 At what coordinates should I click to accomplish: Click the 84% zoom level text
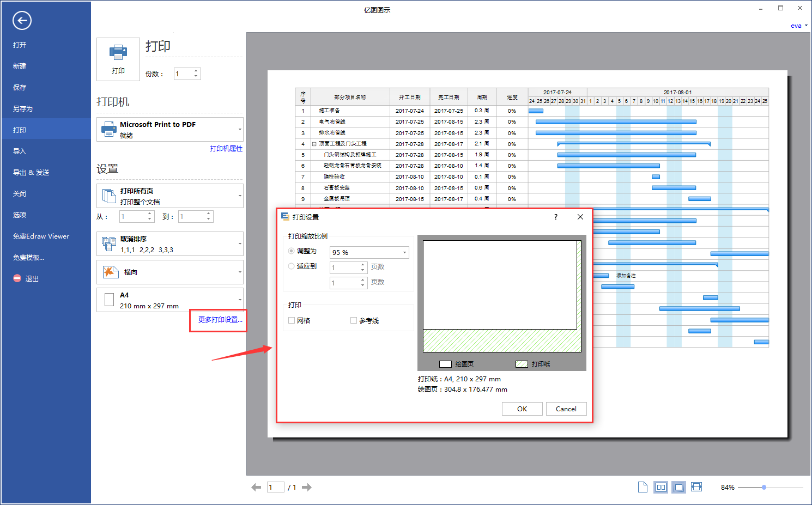[728, 487]
